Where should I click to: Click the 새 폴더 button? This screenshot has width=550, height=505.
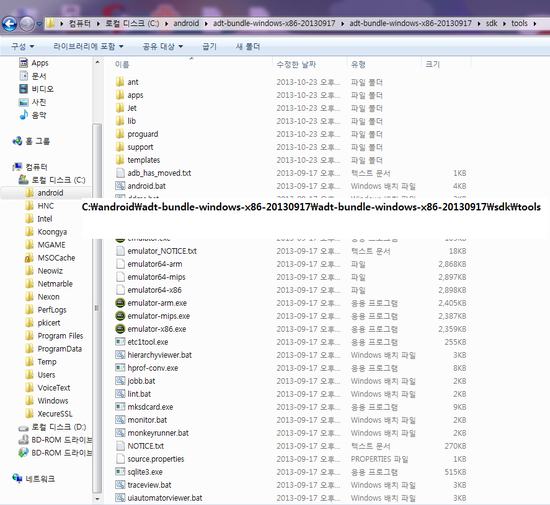[x=248, y=46]
